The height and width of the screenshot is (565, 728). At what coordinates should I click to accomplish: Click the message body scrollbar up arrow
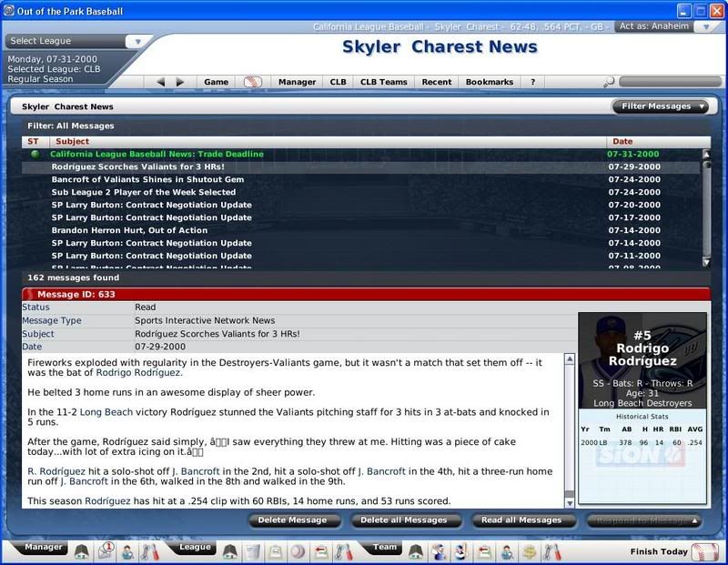click(x=570, y=358)
